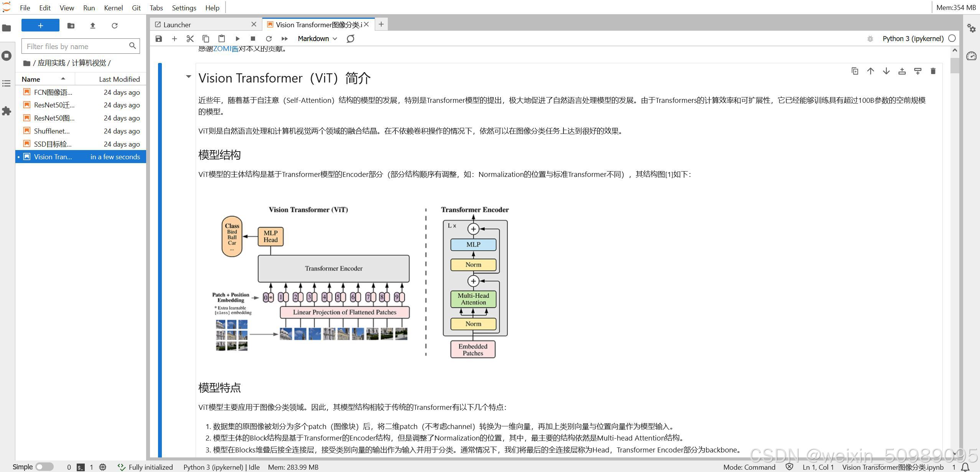
Task: Open the ResNet50迁 notebook file
Action: coord(81,105)
